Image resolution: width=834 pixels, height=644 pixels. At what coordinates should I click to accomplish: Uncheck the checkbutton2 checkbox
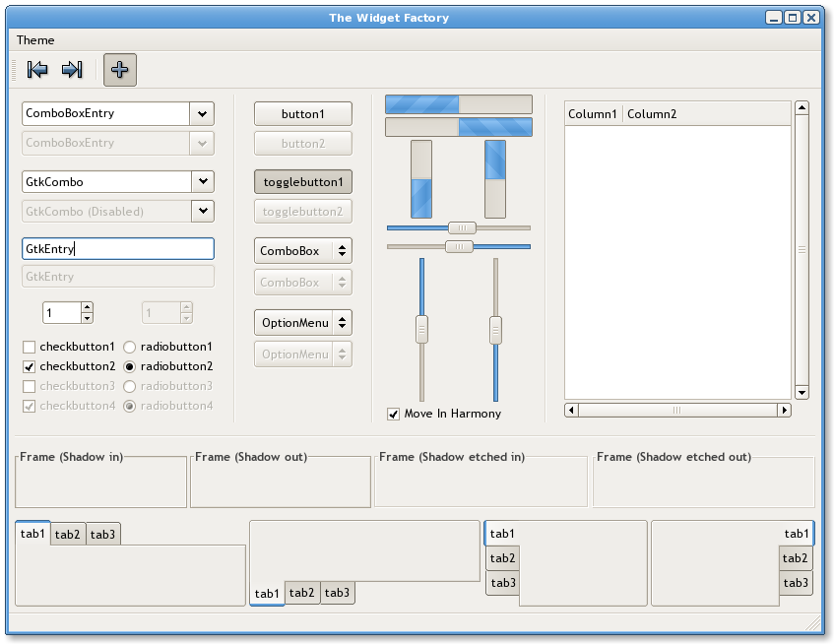[28, 366]
